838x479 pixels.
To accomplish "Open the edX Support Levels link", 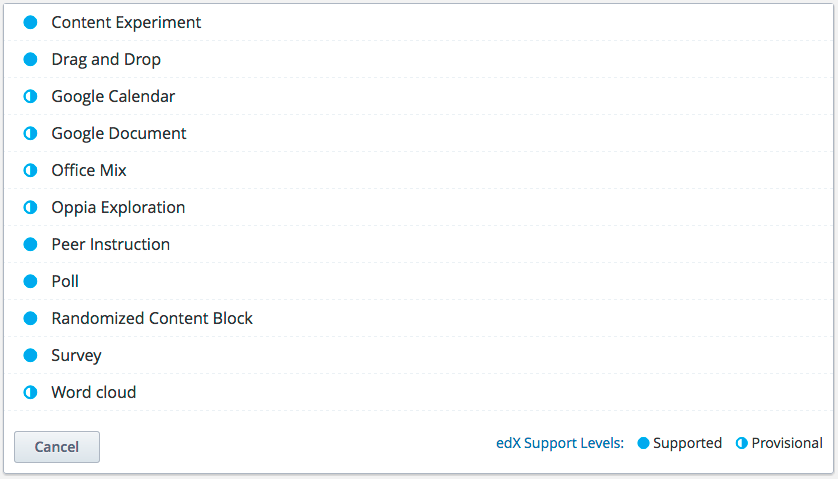I will pos(560,443).
